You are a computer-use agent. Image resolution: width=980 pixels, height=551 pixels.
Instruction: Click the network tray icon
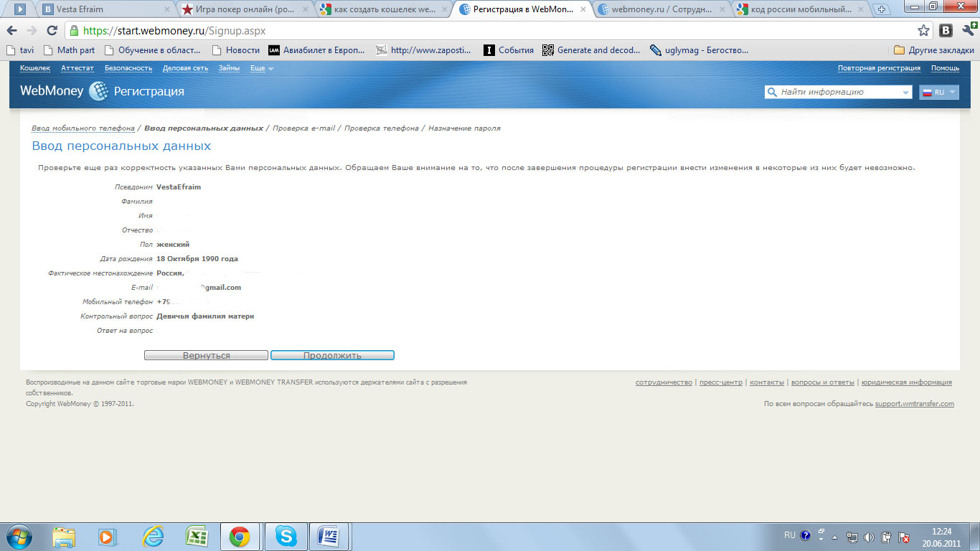pyautogui.click(x=852, y=537)
